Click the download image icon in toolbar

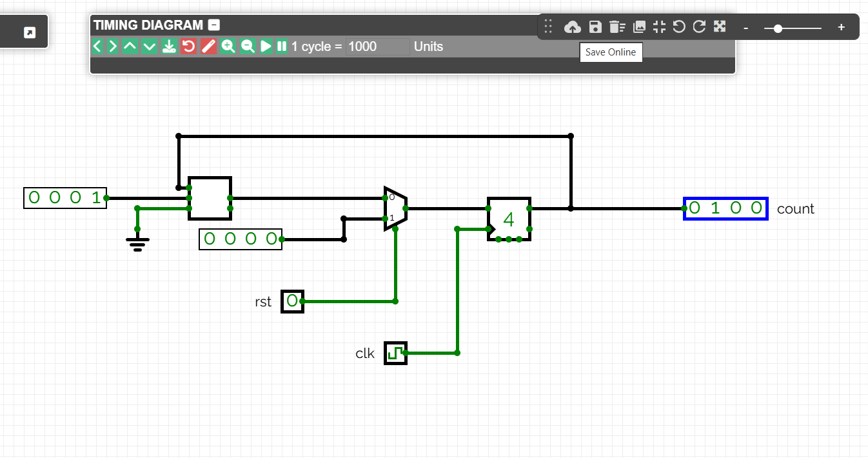(639, 27)
